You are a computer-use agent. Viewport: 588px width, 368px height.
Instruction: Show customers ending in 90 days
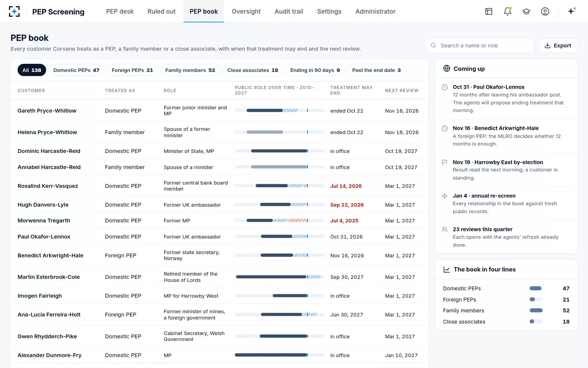click(x=315, y=70)
